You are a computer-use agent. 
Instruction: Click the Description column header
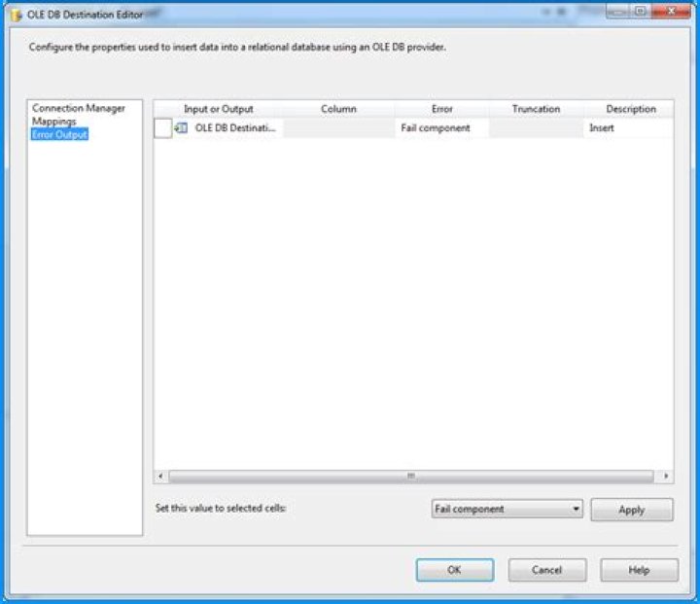coord(629,109)
